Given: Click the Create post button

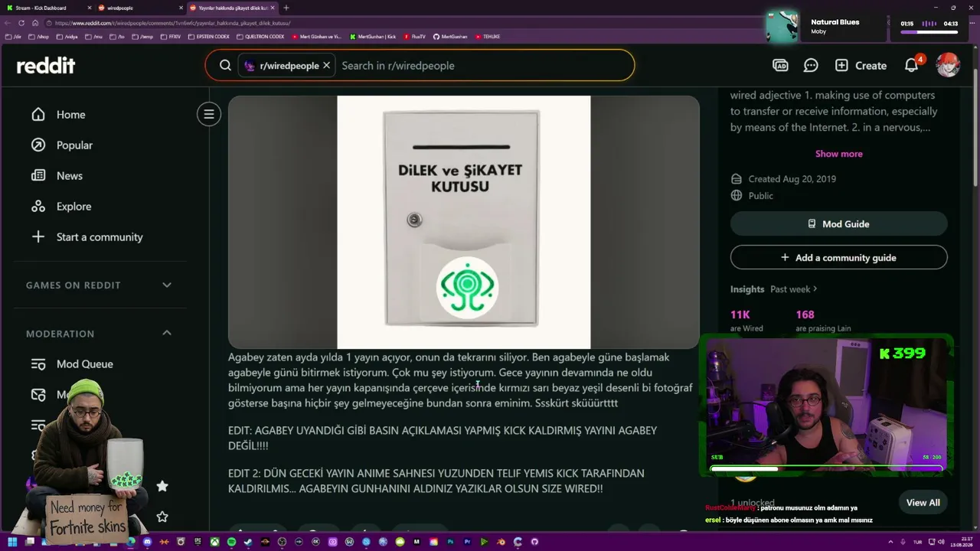Looking at the screenshot, I should [x=861, y=66].
